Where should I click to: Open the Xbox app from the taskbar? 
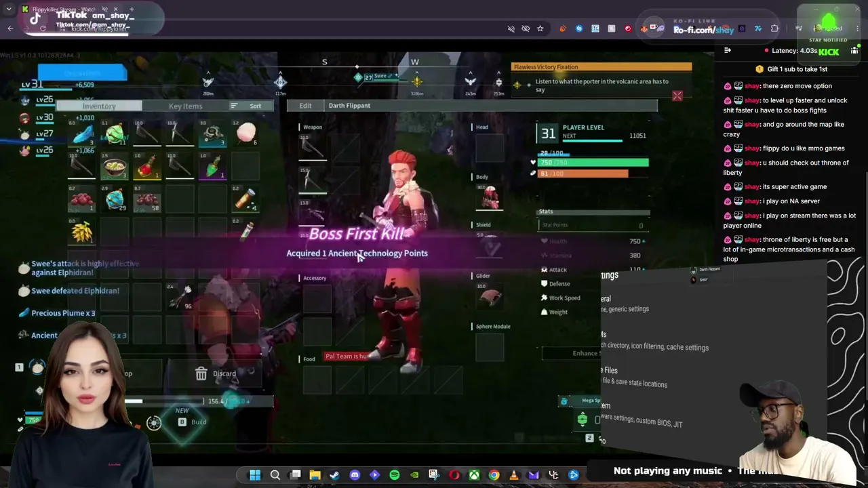pos(474,475)
